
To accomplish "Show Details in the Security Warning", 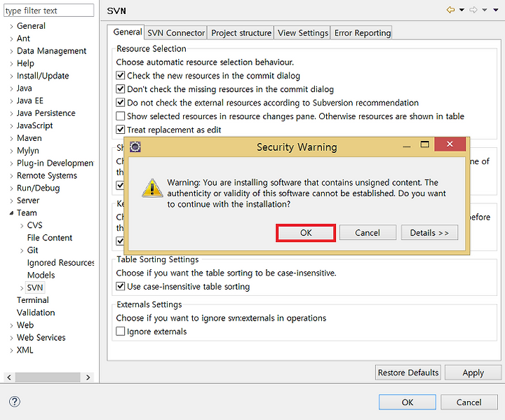I will [429, 233].
